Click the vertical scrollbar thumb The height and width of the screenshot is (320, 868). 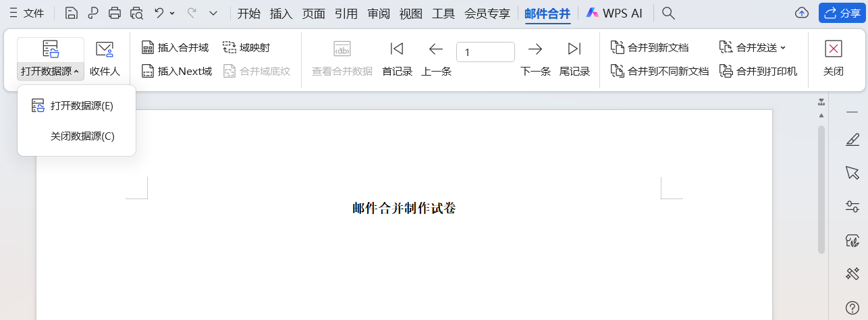tap(821, 189)
